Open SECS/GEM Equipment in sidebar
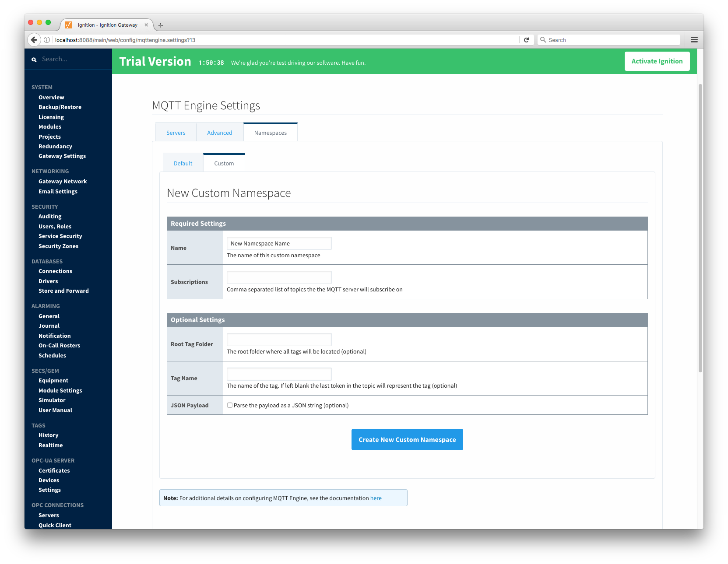Screen dimensions: 728x564 tap(53, 380)
